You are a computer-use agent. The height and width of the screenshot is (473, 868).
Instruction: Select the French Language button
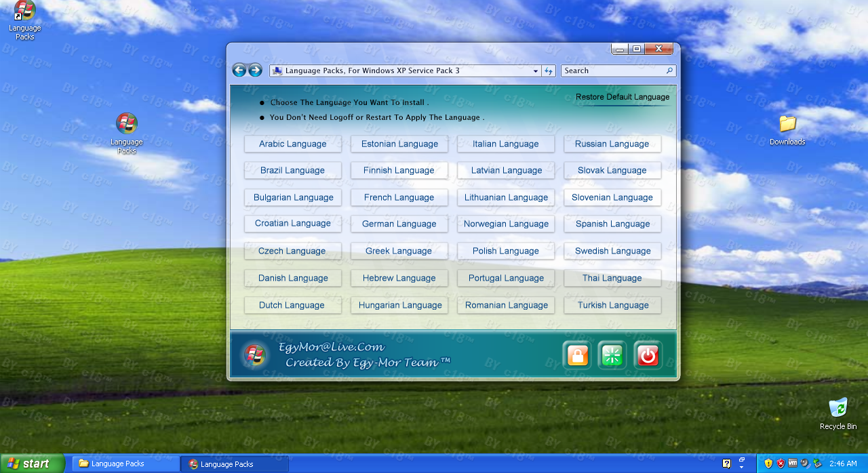point(399,197)
